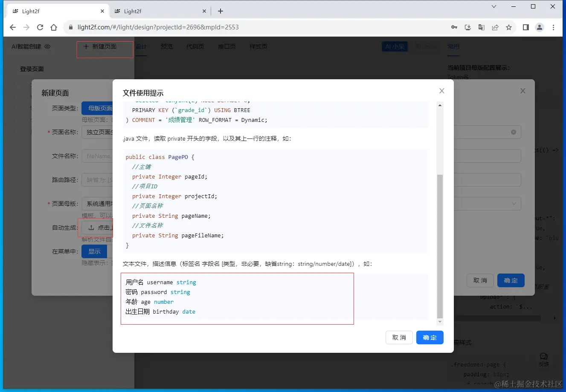Viewport: 566px width, 392px height.
Task: Switch to the second Light2f tab
Action: 160,12
